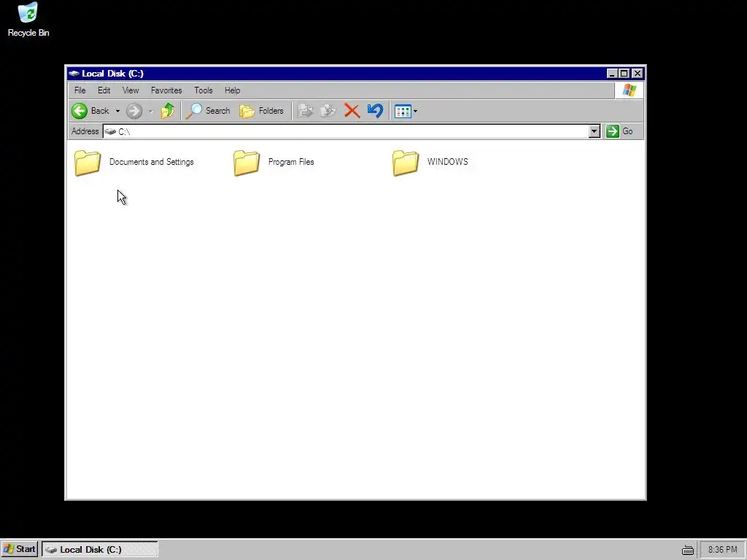This screenshot has width=747, height=560.
Task: Expand the Views dropdown arrow
Action: [x=415, y=112]
